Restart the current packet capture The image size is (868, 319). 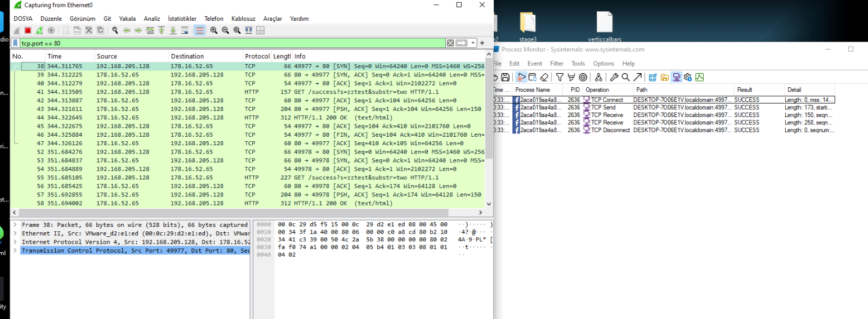pos(39,30)
